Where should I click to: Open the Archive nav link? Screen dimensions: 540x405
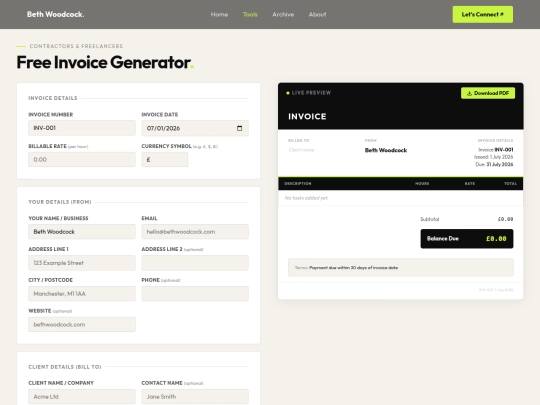click(283, 14)
